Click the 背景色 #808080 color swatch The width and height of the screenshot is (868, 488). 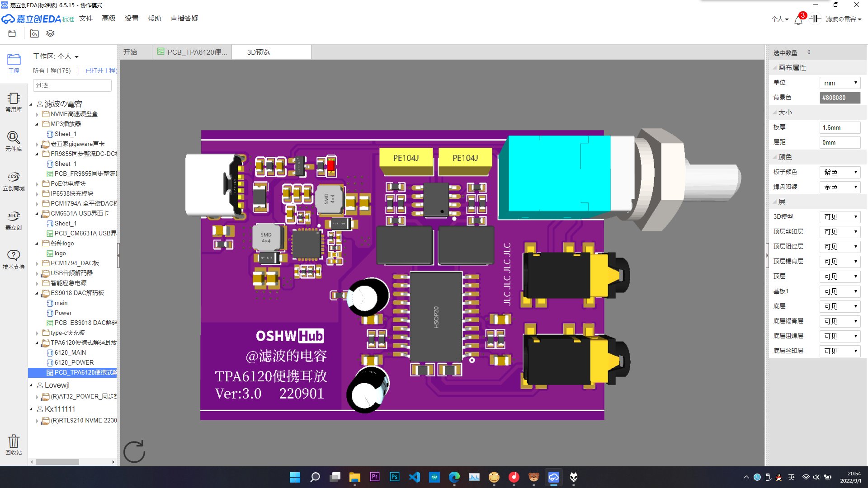tap(840, 98)
